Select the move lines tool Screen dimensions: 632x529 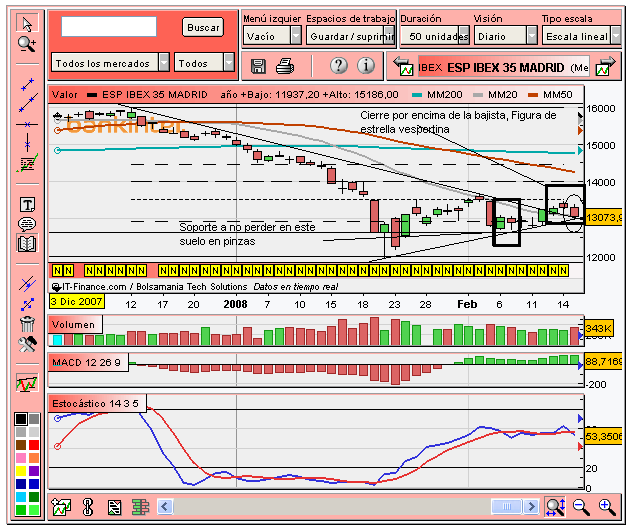(27, 284)
